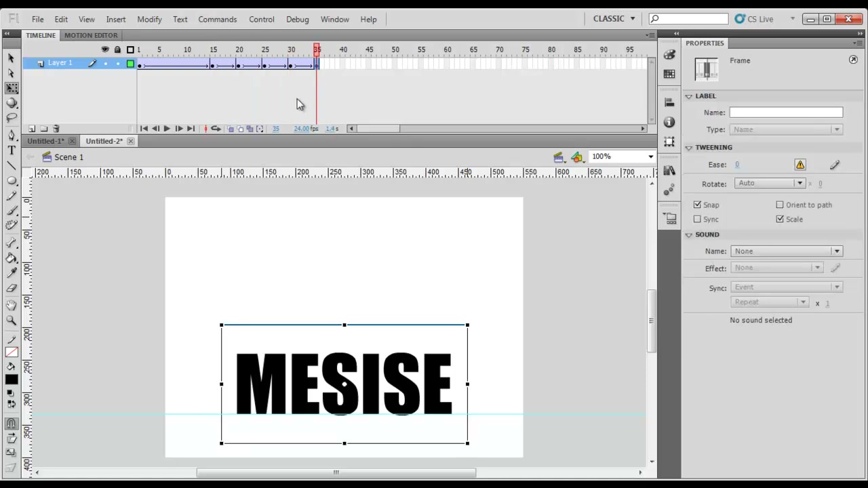Open the Sound Name dropdown
The width and height of the screenshot is (868, 488).
(x=787, y=251)
